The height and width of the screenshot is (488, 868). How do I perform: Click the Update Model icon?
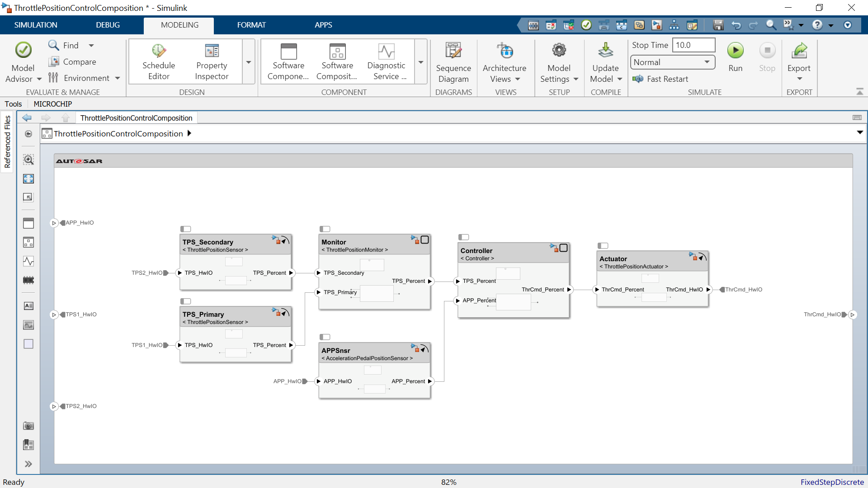pos(605,51)
